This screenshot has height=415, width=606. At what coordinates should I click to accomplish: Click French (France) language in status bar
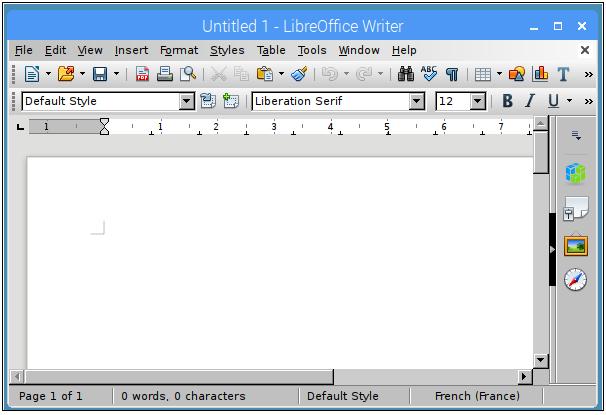click(477, 396)
